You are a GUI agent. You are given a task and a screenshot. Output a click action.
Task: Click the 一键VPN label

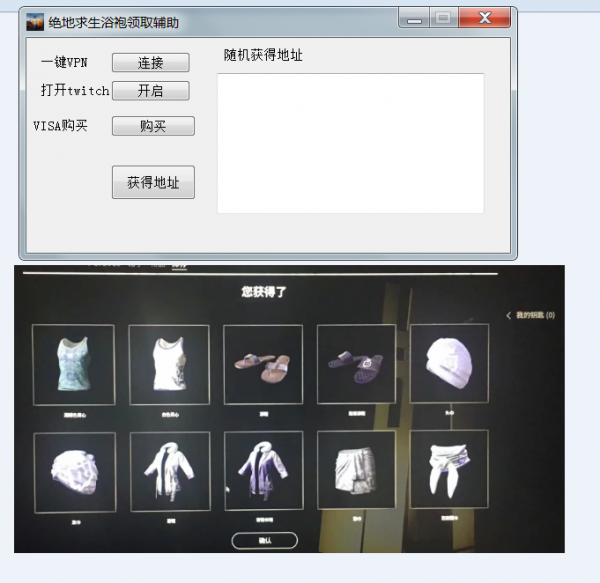[x=64, y=62]
